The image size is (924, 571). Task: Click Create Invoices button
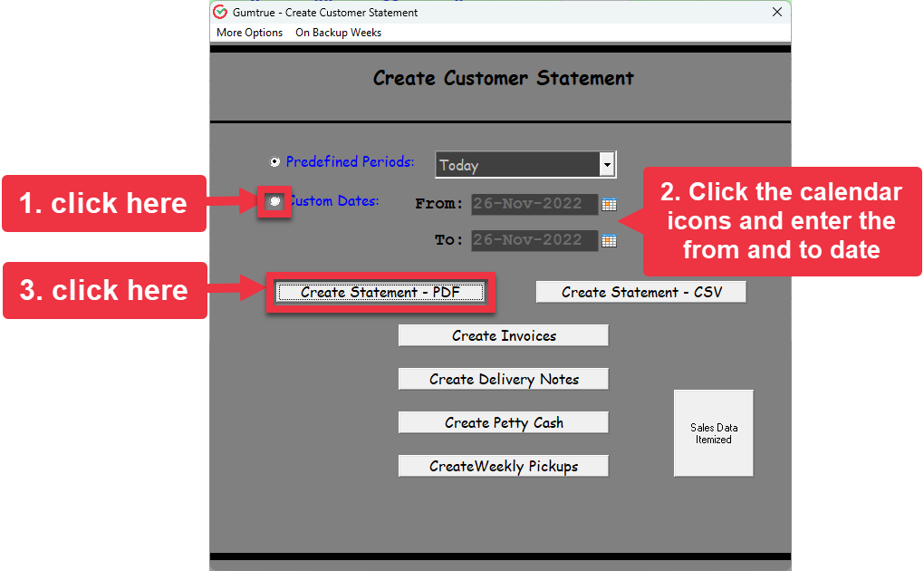504,335
